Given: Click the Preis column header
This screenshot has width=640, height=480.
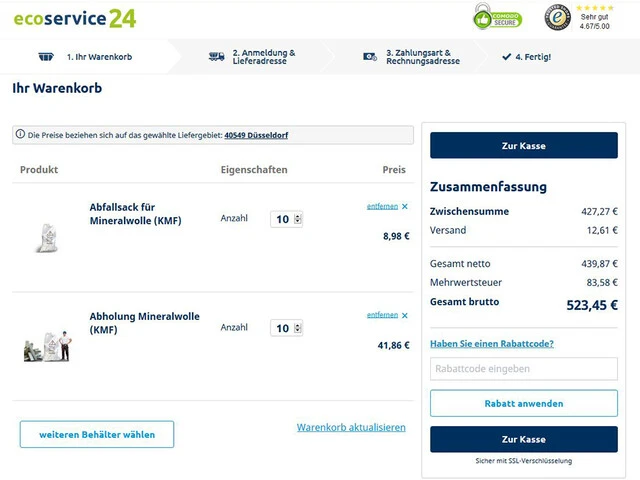Looking at the screenshot, I should pyautogui.click(x=394, y=169).
